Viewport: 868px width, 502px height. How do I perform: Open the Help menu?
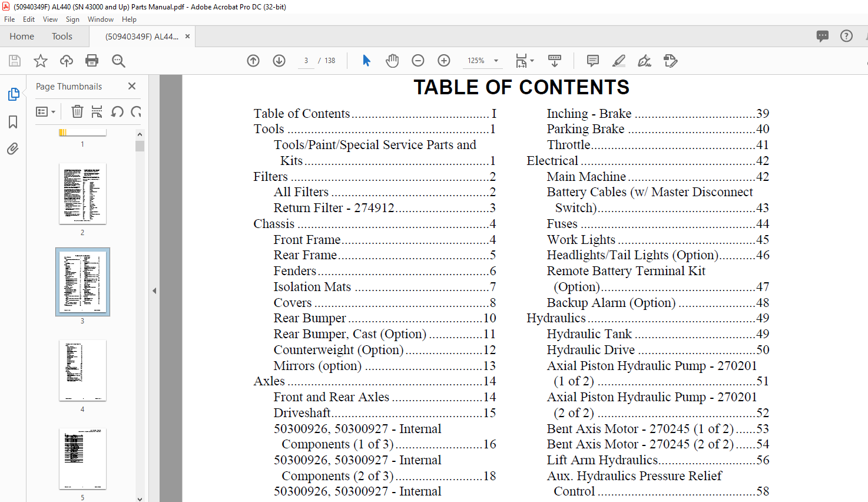[x=129, y=19]
